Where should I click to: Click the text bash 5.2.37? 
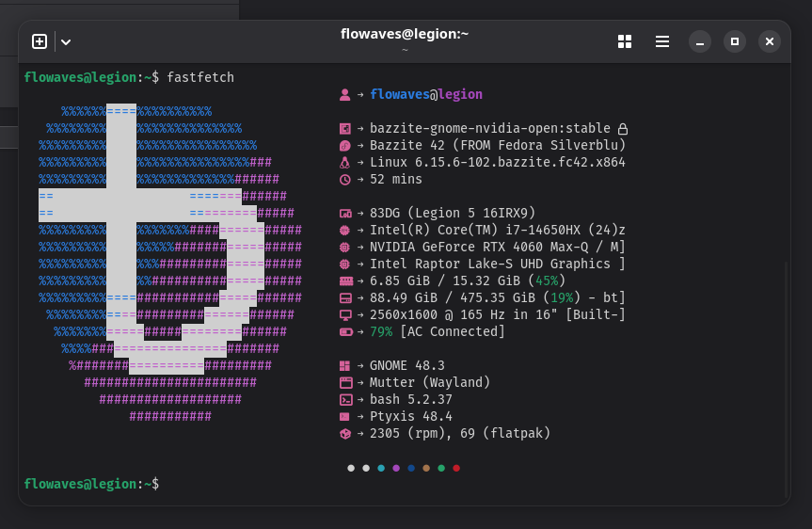(x=410, y=400)
